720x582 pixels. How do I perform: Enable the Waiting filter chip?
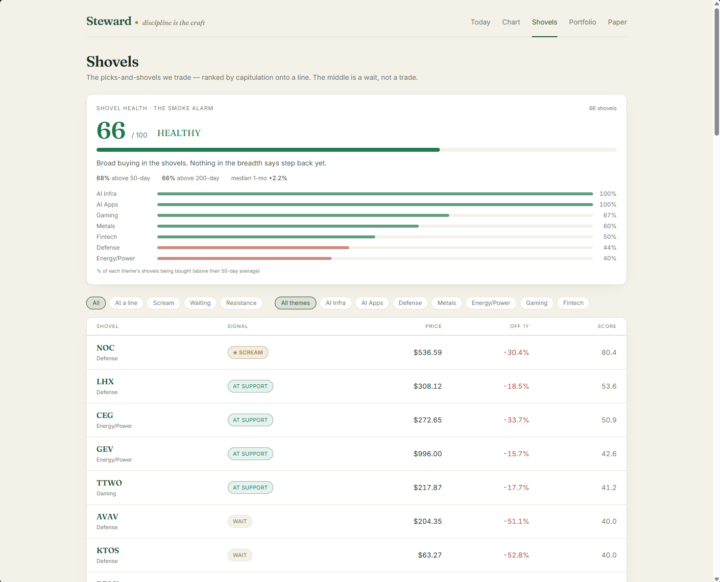pos(200,303)
